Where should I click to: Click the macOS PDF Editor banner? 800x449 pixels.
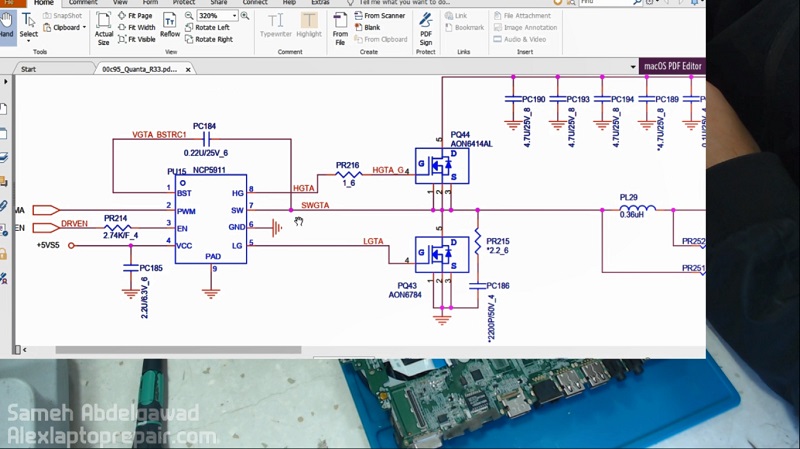tap(672, 66)
